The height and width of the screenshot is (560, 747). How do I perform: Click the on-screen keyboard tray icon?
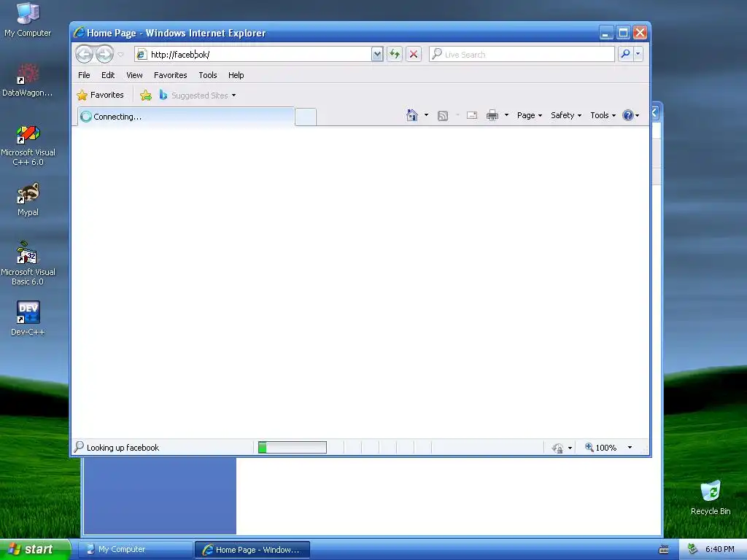click(664, 550)
